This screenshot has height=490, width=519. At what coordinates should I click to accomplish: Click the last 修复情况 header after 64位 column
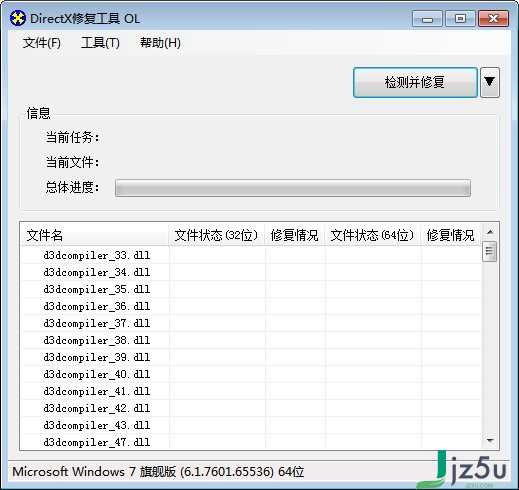pos(451,235)
